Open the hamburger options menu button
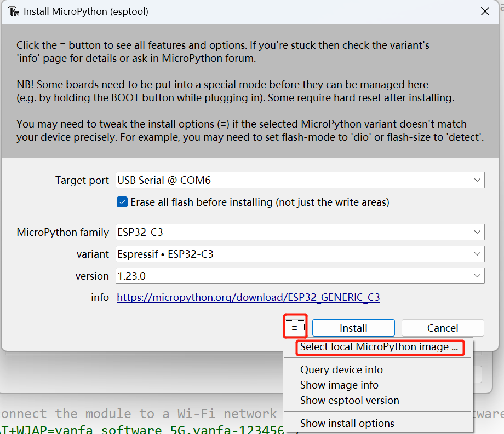Viewport: 504px width, 434px height. 294,328
